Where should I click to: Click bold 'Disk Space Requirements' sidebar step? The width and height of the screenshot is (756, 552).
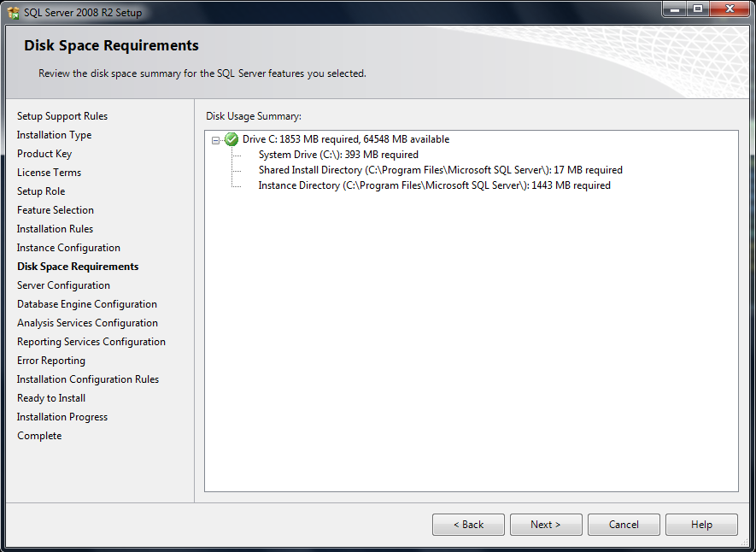coord(78,267)
